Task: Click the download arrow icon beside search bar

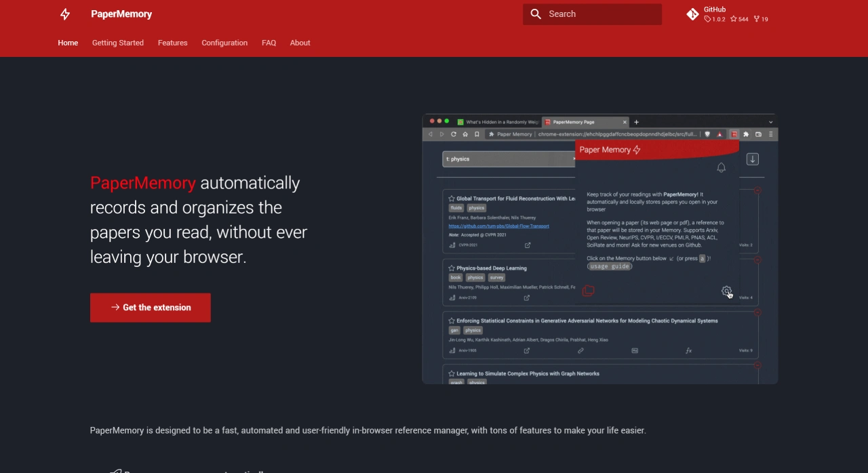Action: 752,159
